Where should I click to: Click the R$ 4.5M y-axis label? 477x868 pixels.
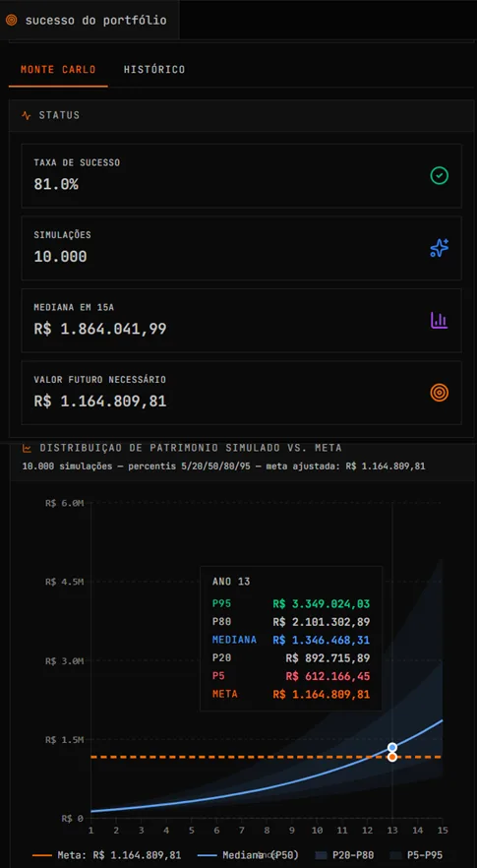coord(64,582)
